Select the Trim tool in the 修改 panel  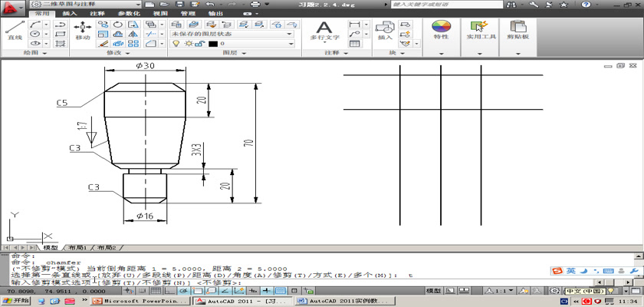[151, 34]
